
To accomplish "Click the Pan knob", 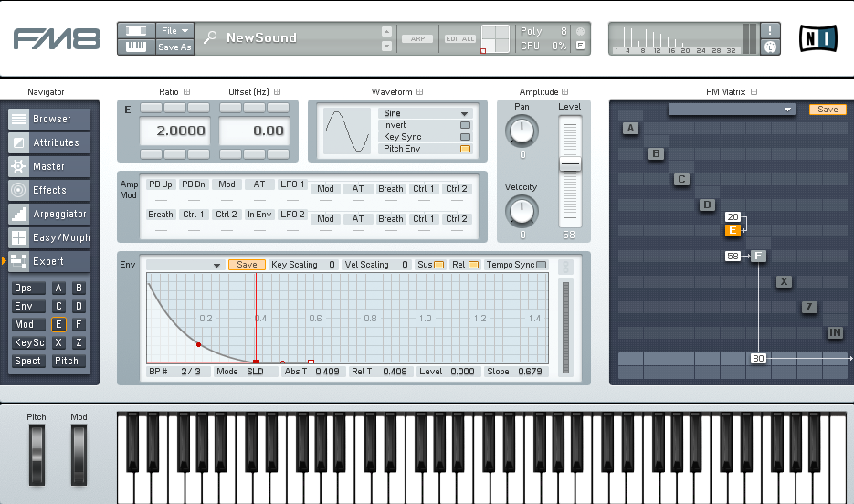I will click(x=522, y=131).
